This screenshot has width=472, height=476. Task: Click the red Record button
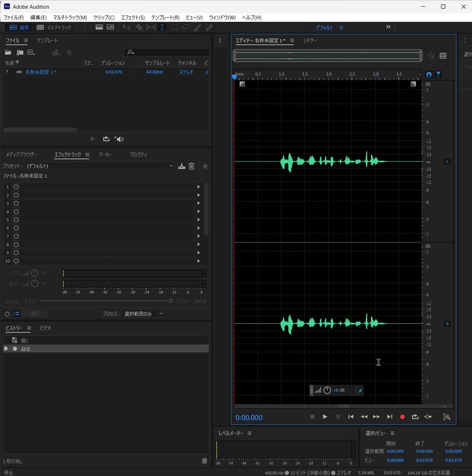point(402,417)
